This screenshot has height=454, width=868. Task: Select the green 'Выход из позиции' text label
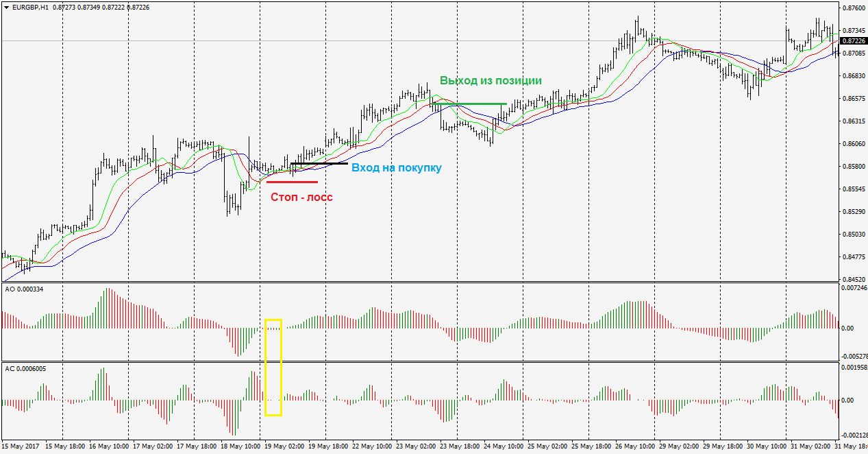491,81
